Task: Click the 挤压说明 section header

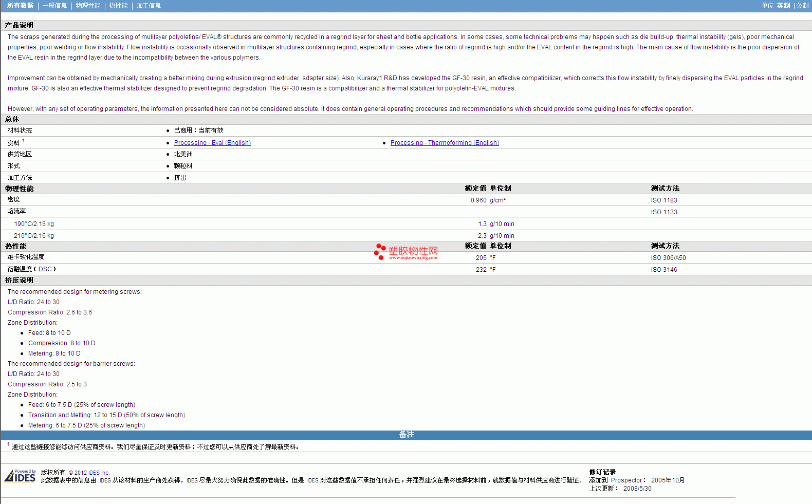Action: 19,280
